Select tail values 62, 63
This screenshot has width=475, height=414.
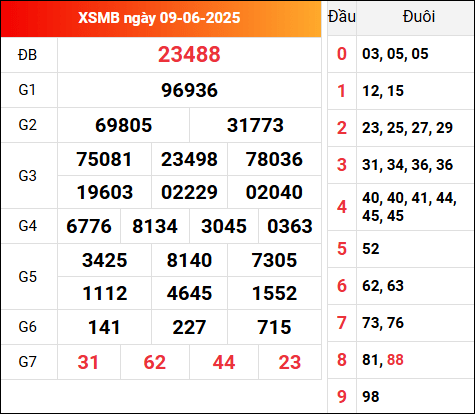tap(383, 286)
